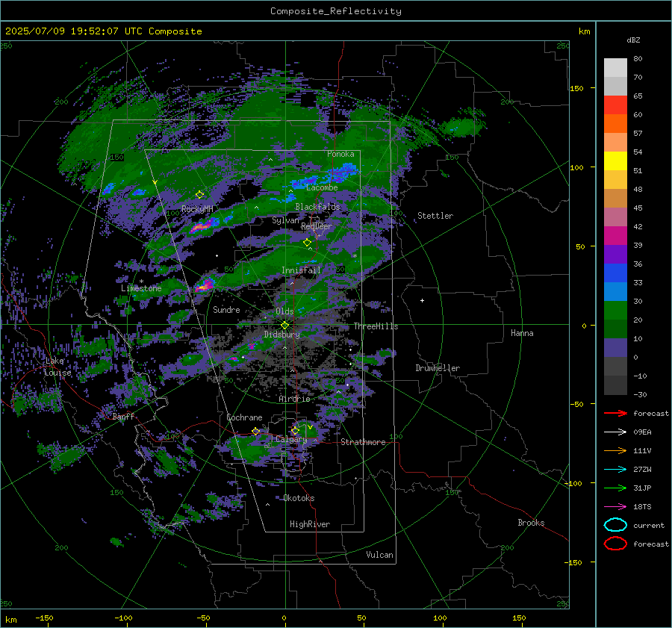This screenshot has height=628, width=672.
Task: Click the white plus marker east of ThreeHills
Action: coord(422,300)
